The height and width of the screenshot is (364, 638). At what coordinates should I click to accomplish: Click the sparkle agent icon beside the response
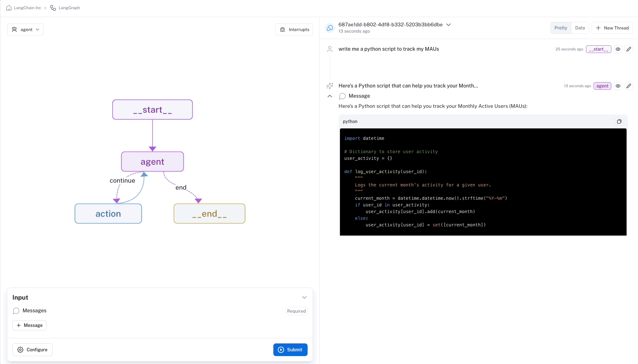330,86
